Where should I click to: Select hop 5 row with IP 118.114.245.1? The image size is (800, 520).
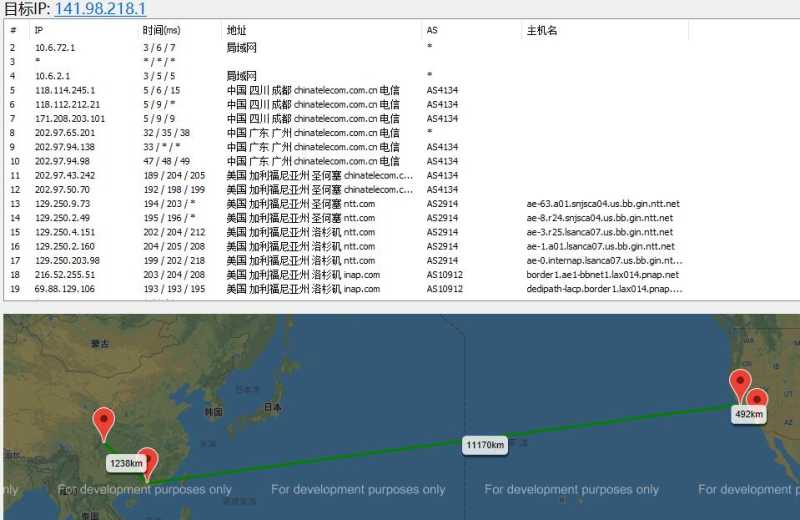(347, 90)
